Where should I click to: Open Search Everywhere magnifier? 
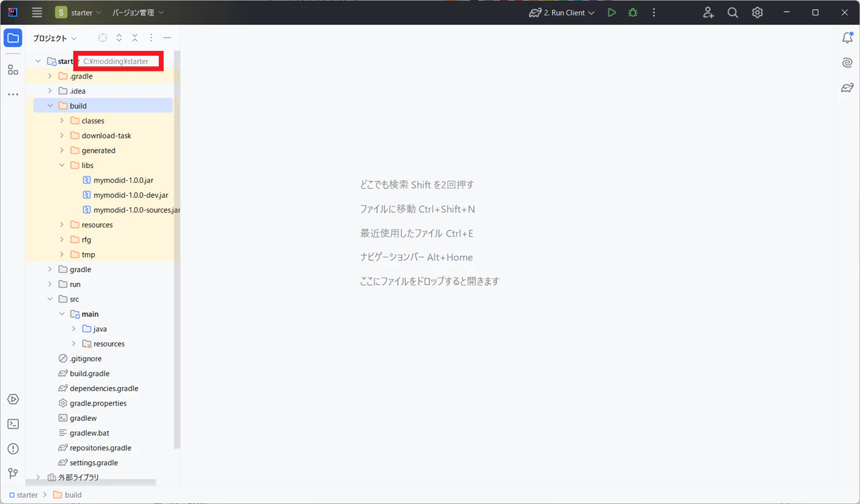732,12
